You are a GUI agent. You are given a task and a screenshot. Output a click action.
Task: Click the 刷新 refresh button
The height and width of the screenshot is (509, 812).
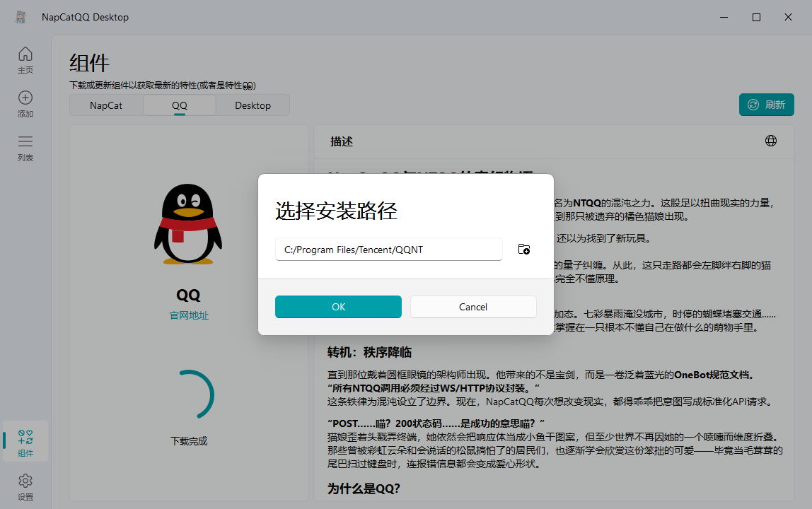click(x=767, y=105)
